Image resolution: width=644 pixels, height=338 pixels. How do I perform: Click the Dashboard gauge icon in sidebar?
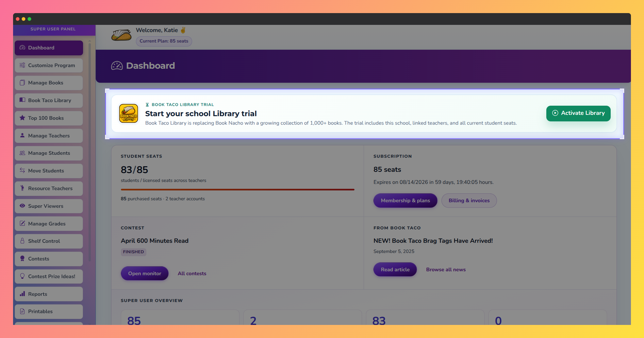tap(22, 48)
